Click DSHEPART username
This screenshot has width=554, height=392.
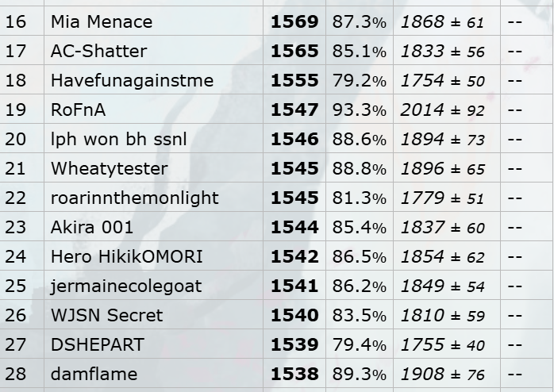[98, 344]
